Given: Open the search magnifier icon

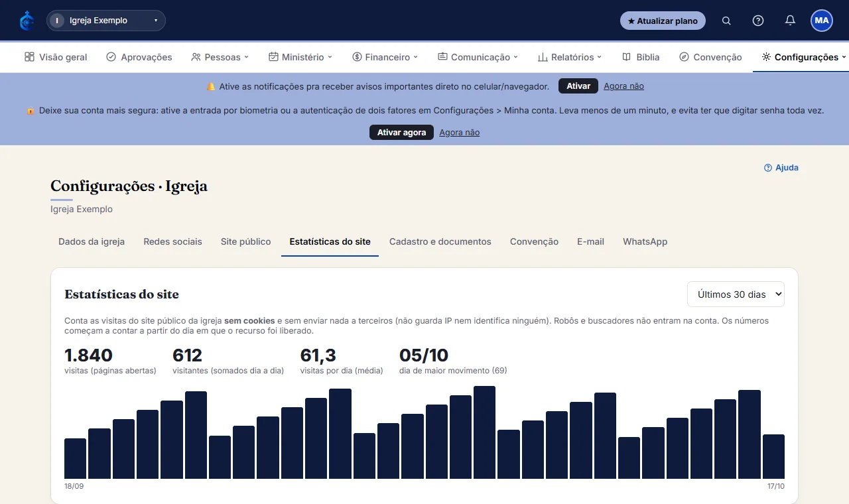Looking at the screenshot, I should 726,21.
